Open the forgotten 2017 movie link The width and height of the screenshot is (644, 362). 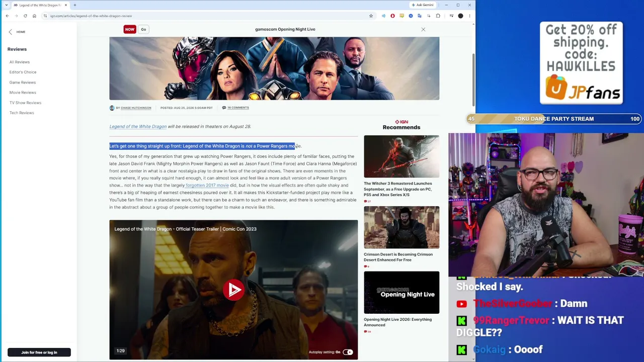pos(207,186)
